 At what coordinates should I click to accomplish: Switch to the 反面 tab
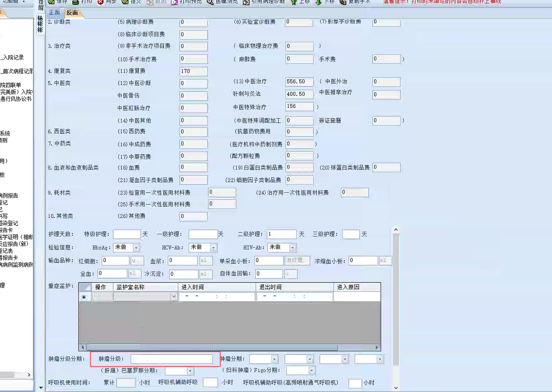coord(72,13)
